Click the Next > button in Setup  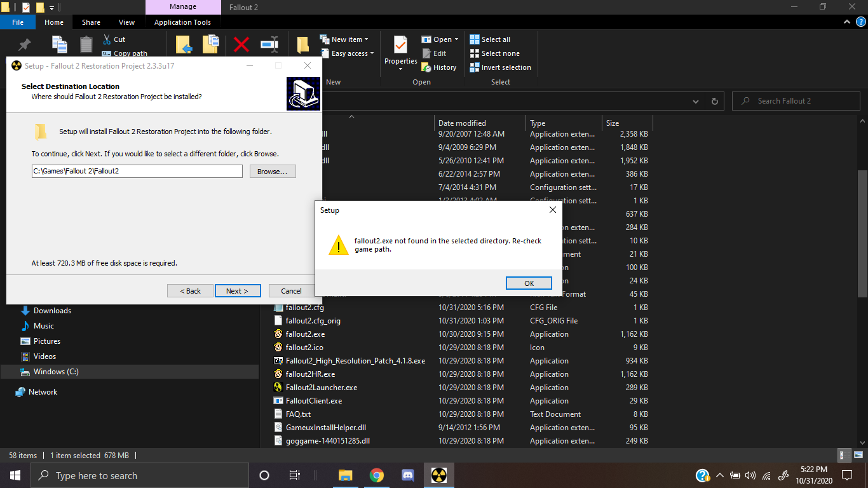[238, 290]
